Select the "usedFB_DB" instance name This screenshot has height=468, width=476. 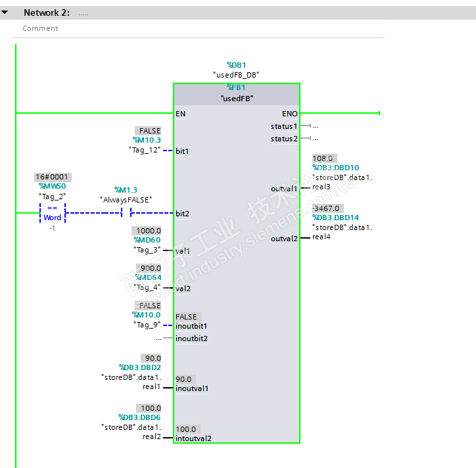[x=236, y=75]
